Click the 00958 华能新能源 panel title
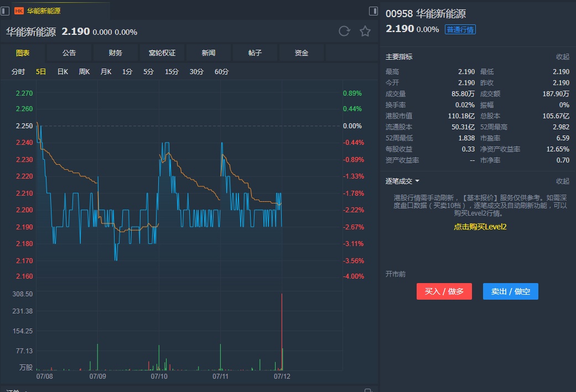The image size is (576, 392). coord(425,14)
